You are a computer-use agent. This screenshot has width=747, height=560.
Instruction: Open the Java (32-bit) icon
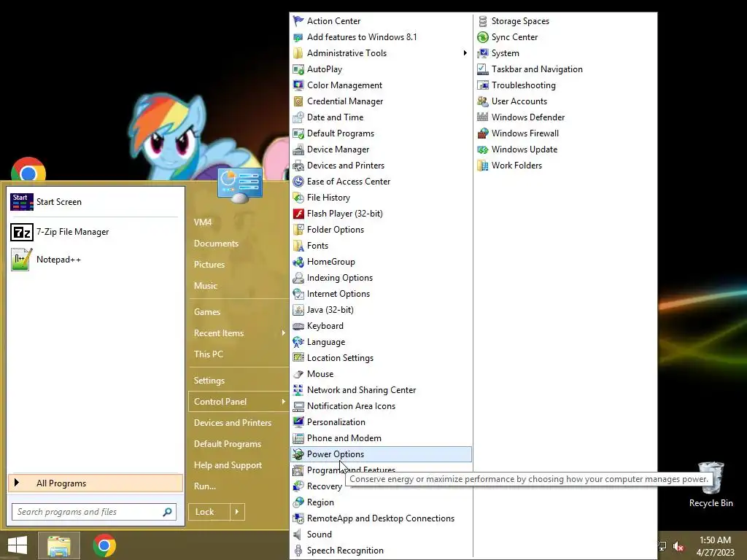coord(298,310)
